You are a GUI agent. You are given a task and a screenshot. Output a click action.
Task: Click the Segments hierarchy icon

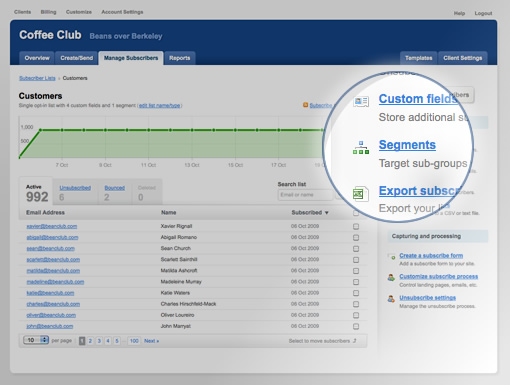[x=361, y=147]
